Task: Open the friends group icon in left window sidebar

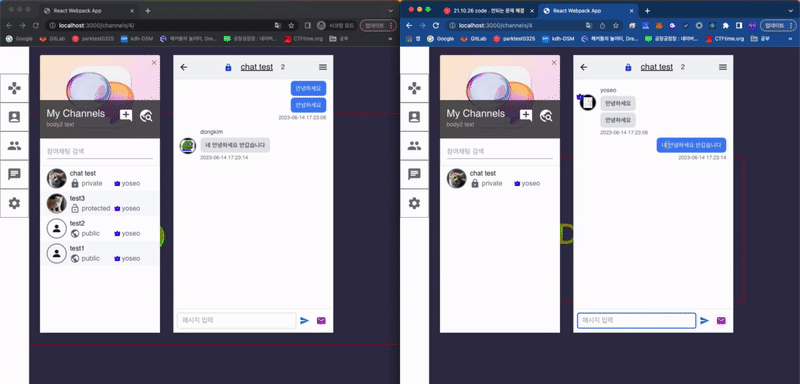Action: coord(14,146)
